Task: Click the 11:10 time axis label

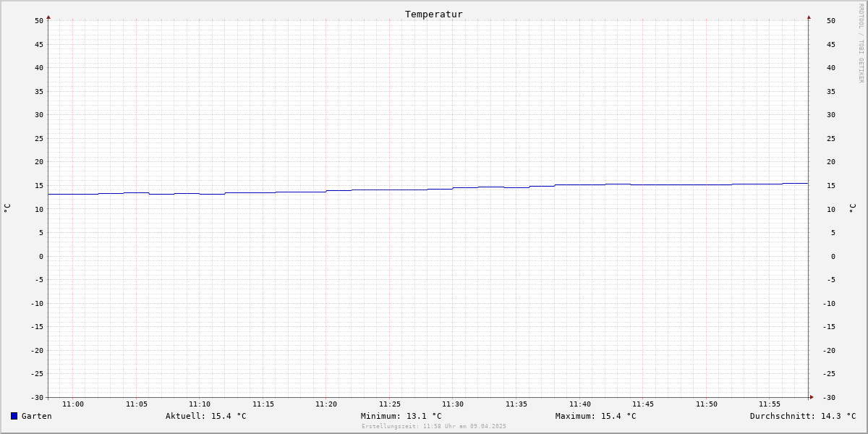Action: click(200, 404)
